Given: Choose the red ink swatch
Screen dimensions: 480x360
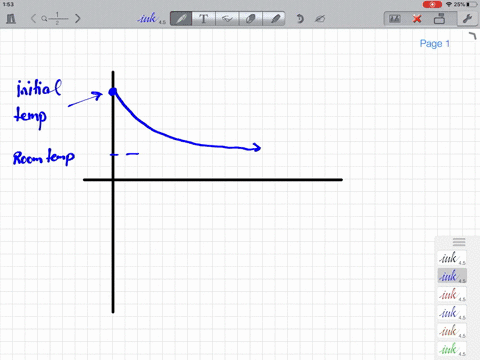Looking at the screenshot, I should coord(452,294).
